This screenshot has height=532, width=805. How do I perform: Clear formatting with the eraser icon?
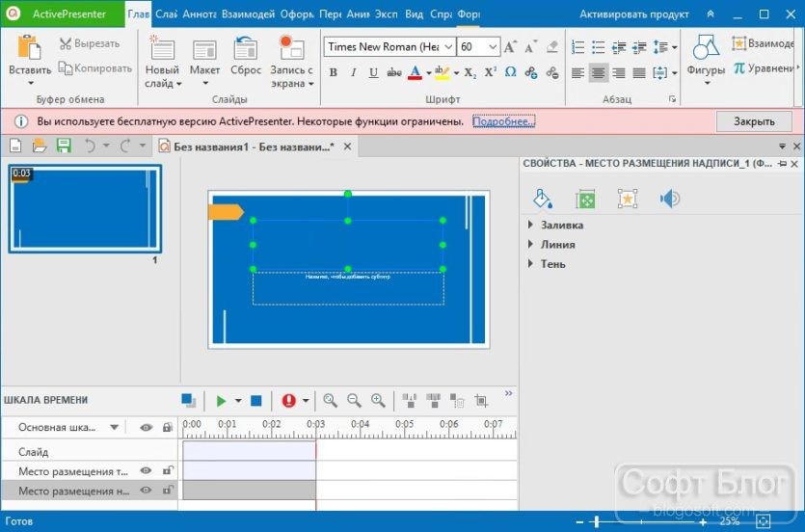(x=552, y=46)
